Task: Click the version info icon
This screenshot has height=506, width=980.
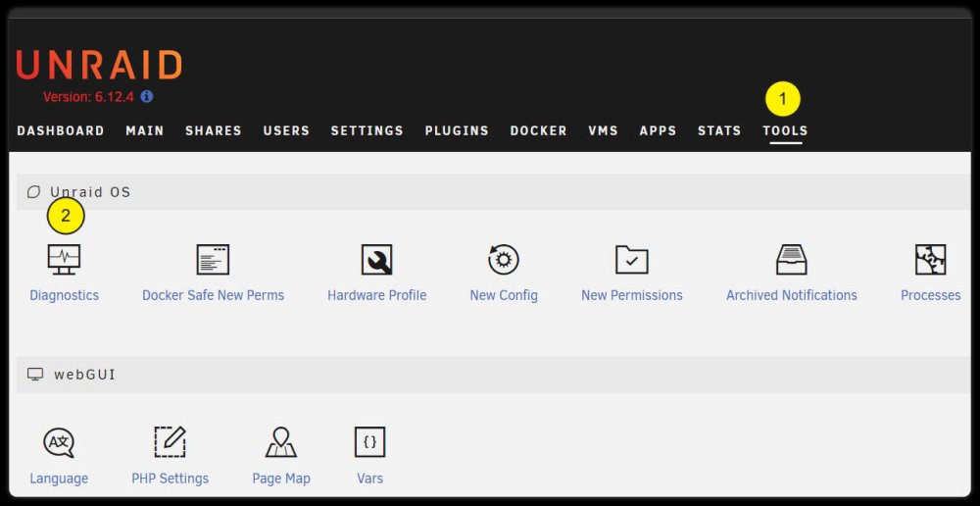Action: coord(147,96)
